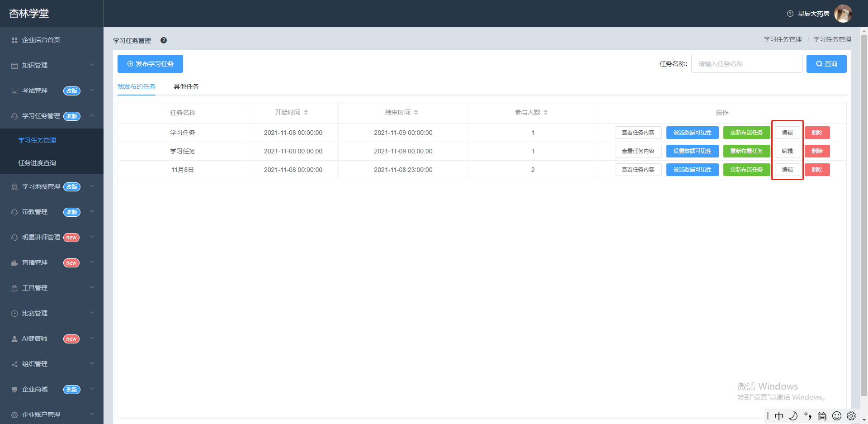This screenshot has height=424, width=868.
Task: Open the IME settings gear icon
Action: tap(851, 416)
